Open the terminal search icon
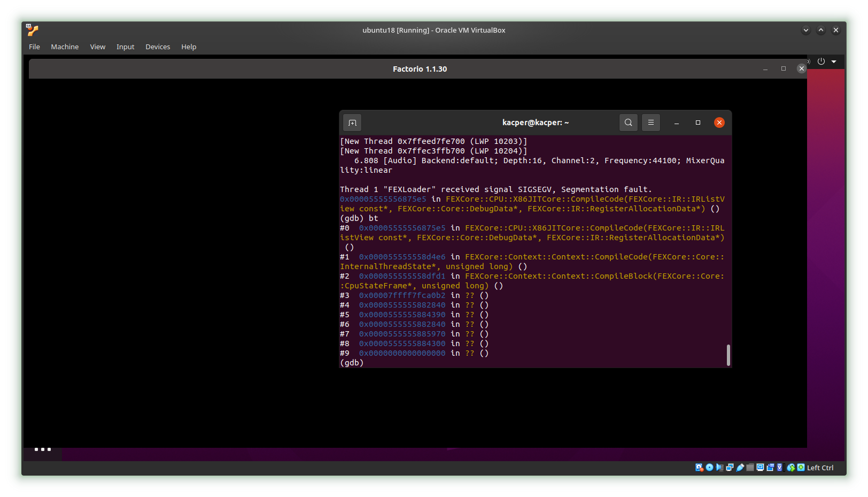The image size is (868, 497). coord(629,123)
